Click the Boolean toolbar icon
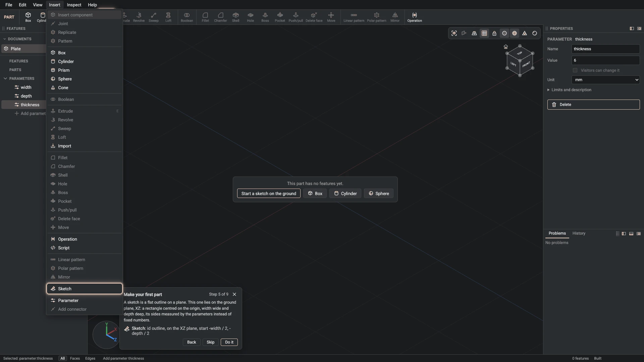644x362 pixels. 187,17
